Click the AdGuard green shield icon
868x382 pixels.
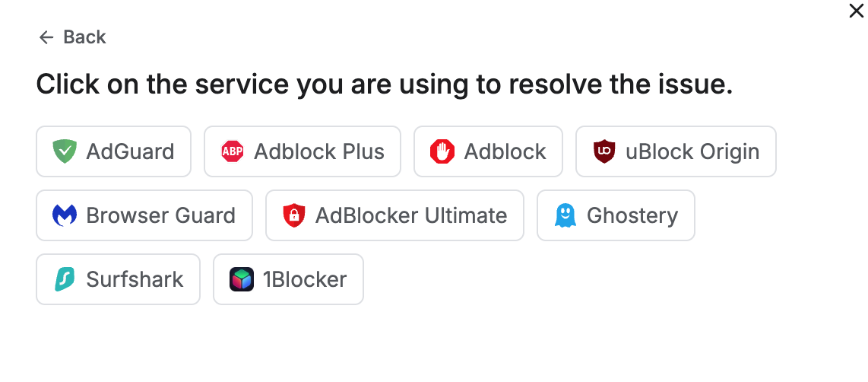pyautogui.click(x=65, y=151)
